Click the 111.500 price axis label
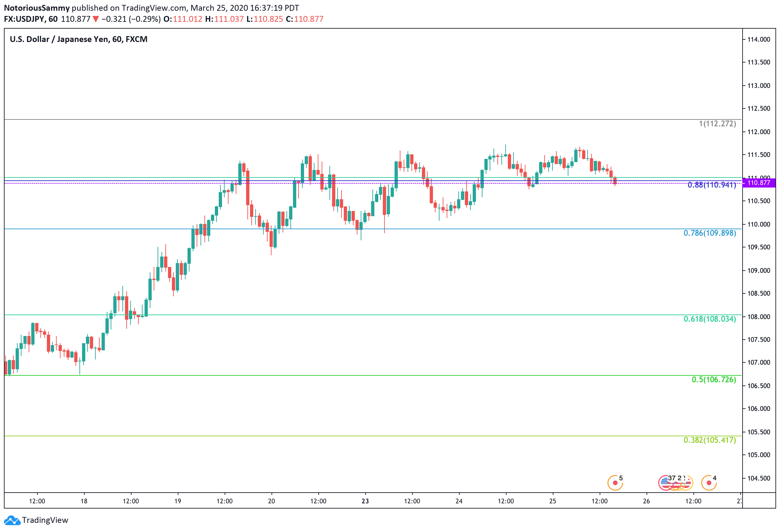This screenshot has width=780, height=532. click(759, 155)
